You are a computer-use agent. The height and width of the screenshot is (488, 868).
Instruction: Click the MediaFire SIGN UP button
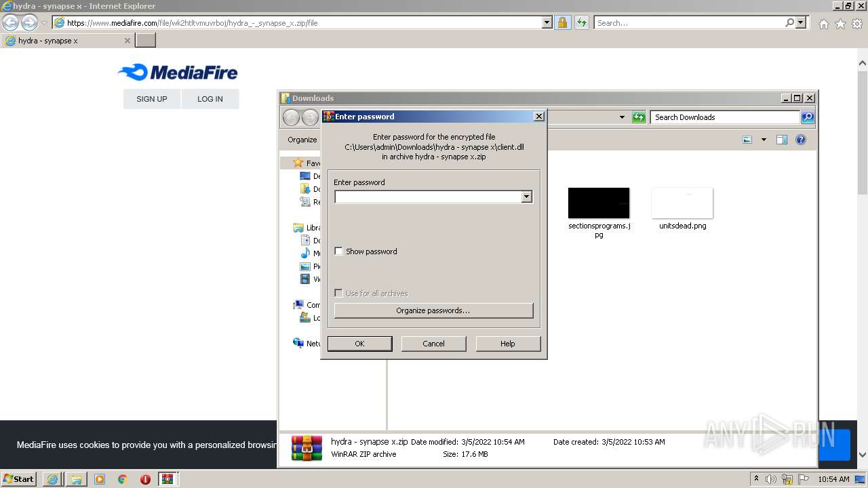click(152, 99)
